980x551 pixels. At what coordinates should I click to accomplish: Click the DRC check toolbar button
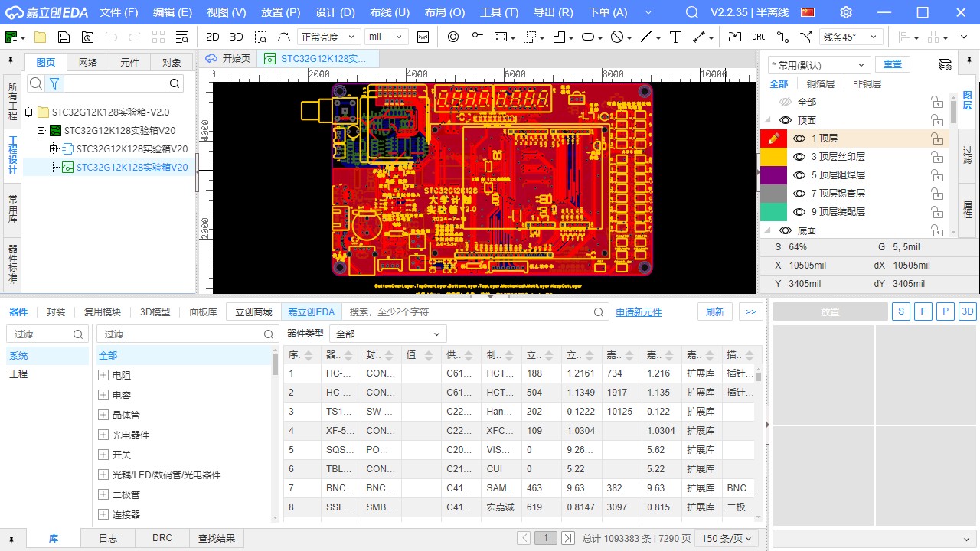tap(758, 37)
